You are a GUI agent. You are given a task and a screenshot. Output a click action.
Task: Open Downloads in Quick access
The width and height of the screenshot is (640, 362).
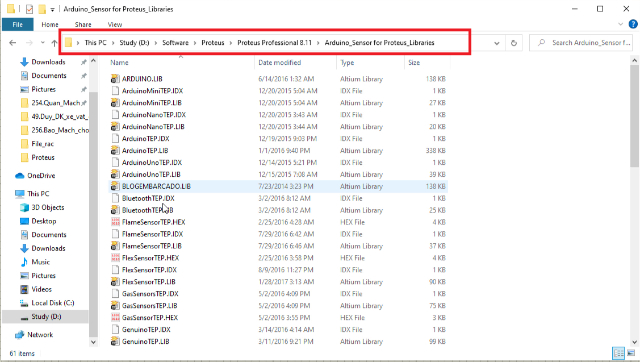(x=48, y=62)
